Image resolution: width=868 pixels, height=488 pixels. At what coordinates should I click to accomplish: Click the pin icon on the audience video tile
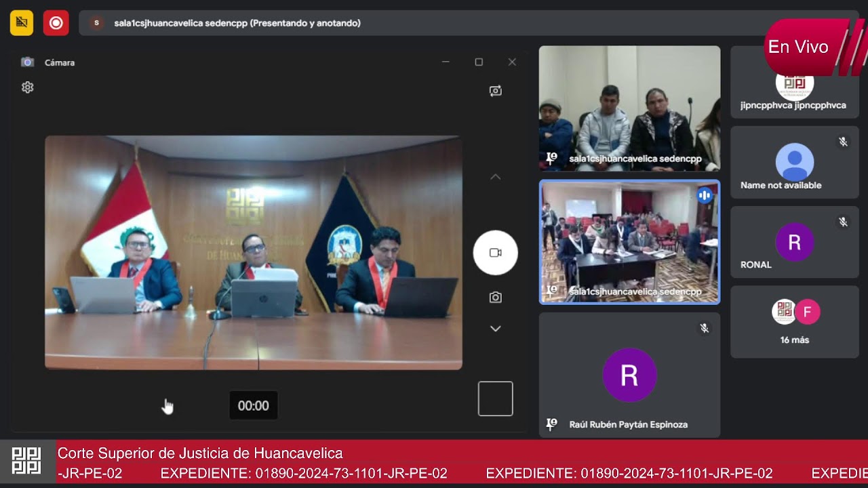pos(552,158)
